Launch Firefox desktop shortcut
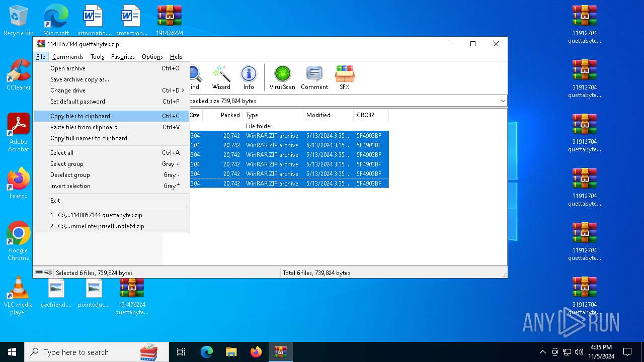Image resolution: width=644 pixels, height=362 pixels. [18, 184]
